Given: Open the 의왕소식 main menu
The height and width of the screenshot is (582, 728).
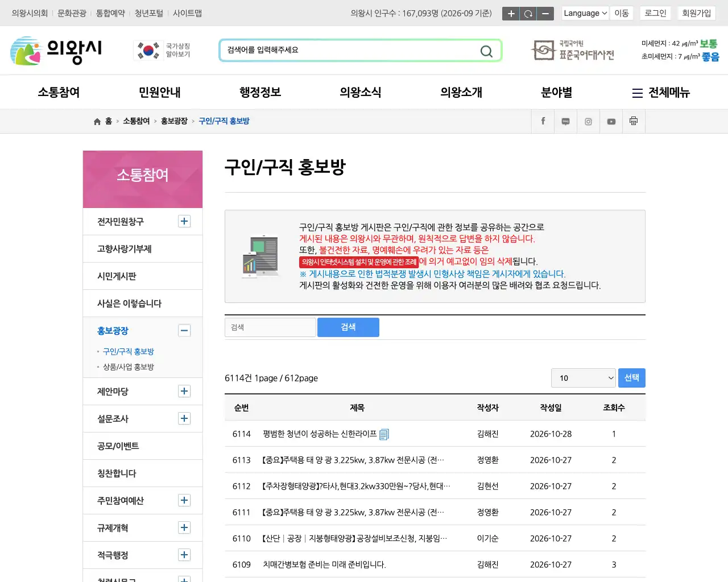Looking at the screenshot, I should point(361,92).
